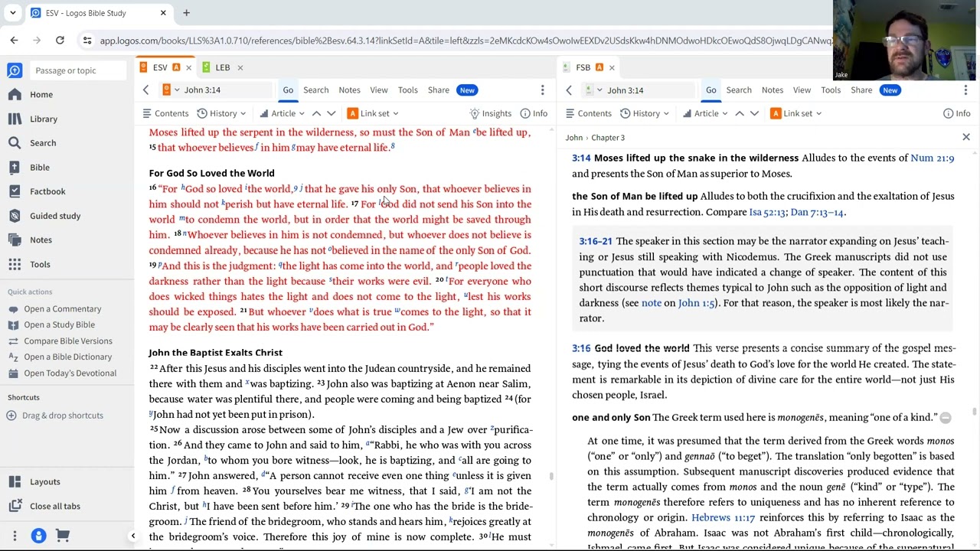
Task: Collapse the left sidebar
Action: coord(132,536)
